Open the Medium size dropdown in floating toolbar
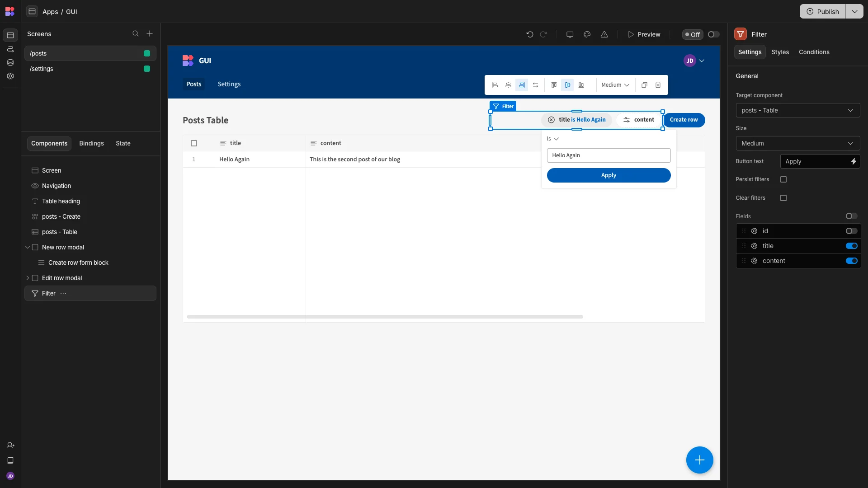868x488 pixels. (615, 85)
